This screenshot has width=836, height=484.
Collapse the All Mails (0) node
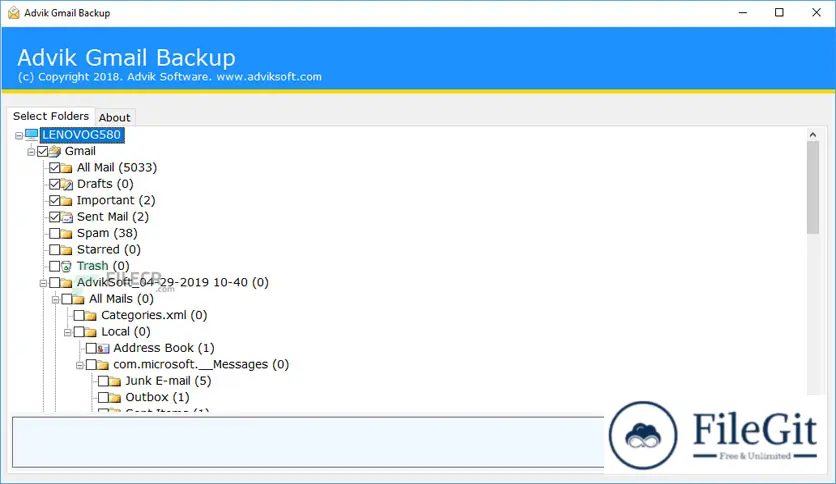55,300
